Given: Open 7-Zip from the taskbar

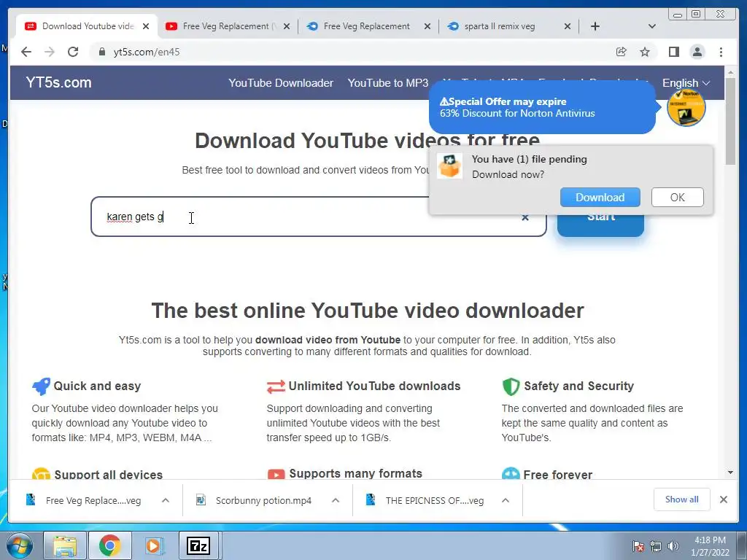Looking at the screenshot, I should click(x=198, y=545).
